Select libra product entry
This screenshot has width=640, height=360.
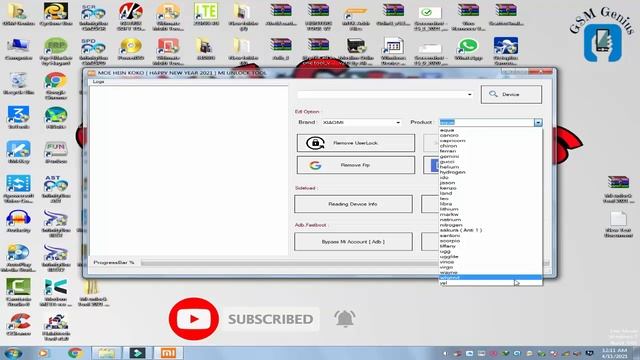(x=491, y=204)
